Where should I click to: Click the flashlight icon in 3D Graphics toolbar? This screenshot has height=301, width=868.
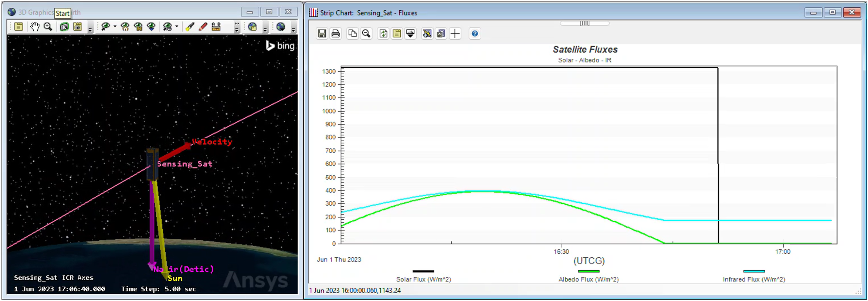(190, 27)
